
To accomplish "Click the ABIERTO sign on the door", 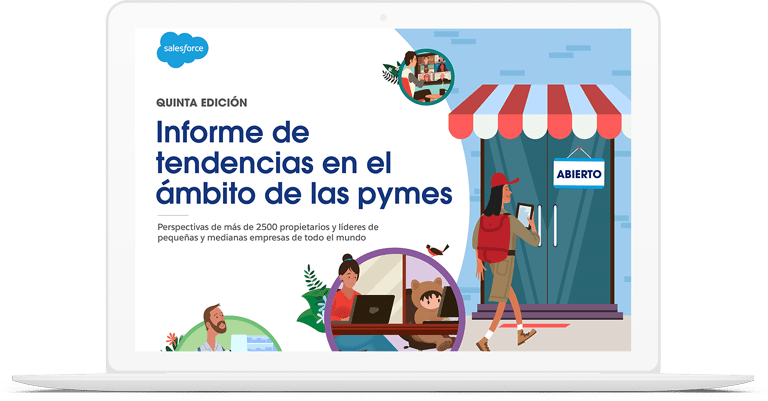I will point(579,173).
